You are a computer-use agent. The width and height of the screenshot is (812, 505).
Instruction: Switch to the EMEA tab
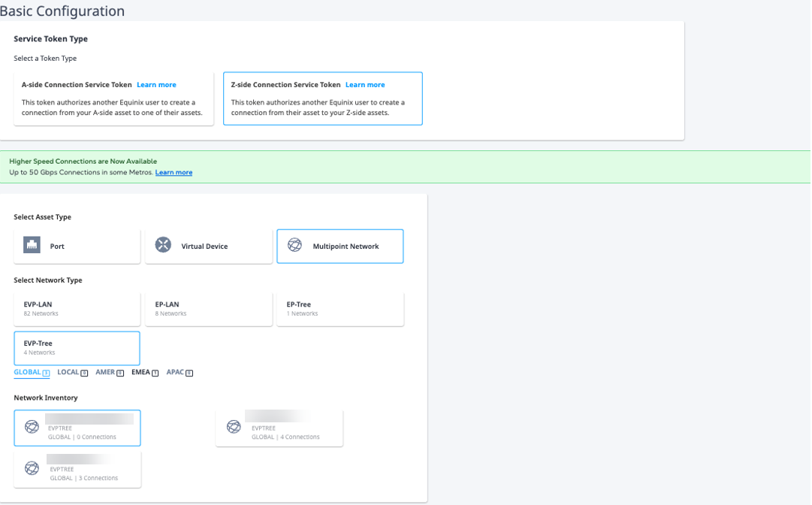(145, 373)
